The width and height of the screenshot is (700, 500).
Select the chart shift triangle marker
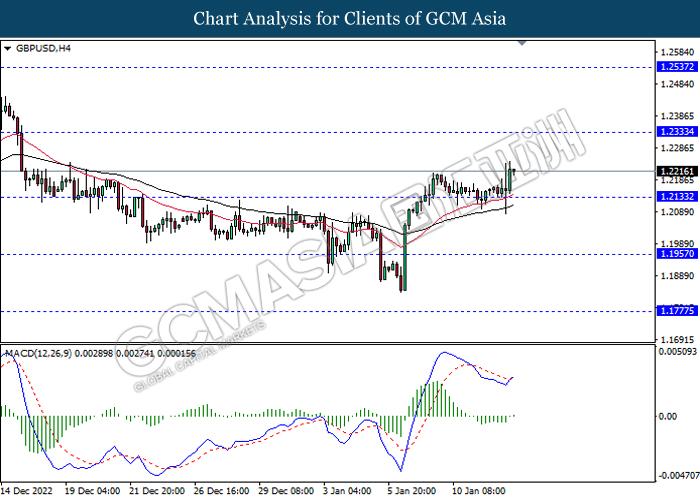point(522,43)
